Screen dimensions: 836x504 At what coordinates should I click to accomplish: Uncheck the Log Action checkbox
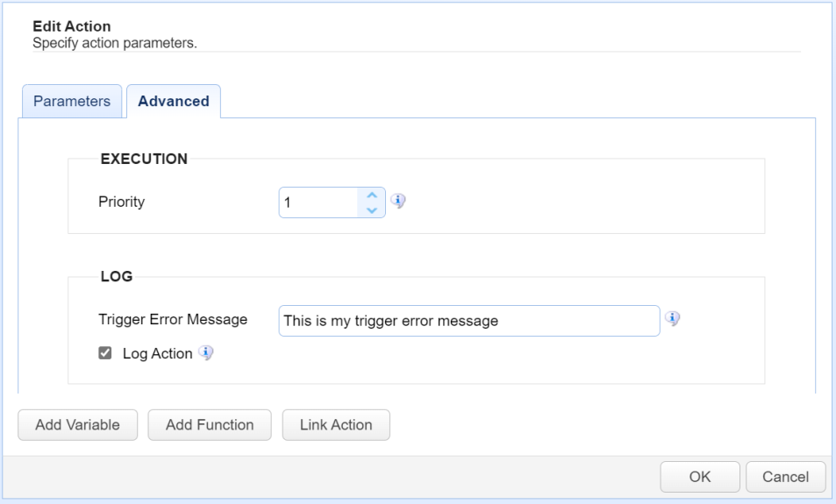coord(105,353)
